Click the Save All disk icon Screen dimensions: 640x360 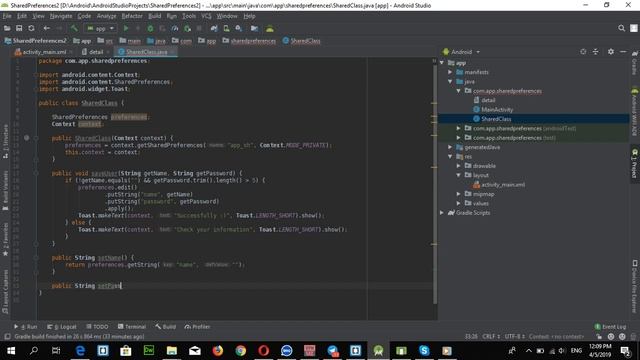[19, 28]
